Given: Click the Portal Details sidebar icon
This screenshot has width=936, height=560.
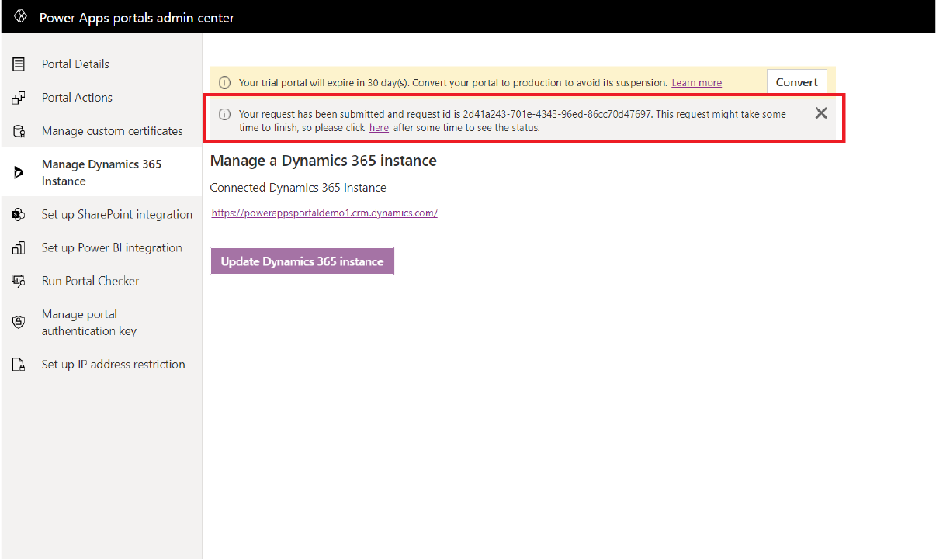Looking at the screenshot, I should [19, 64].
